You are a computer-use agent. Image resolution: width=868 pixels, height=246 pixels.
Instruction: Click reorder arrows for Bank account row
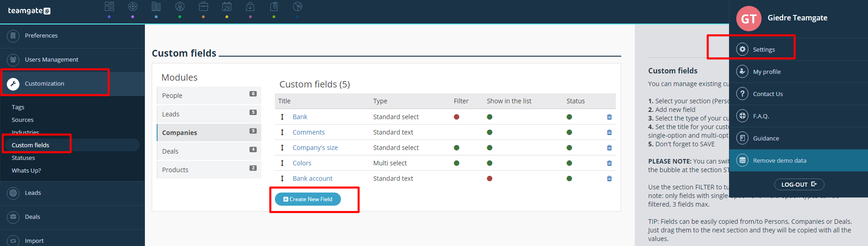tap(282, 178)
